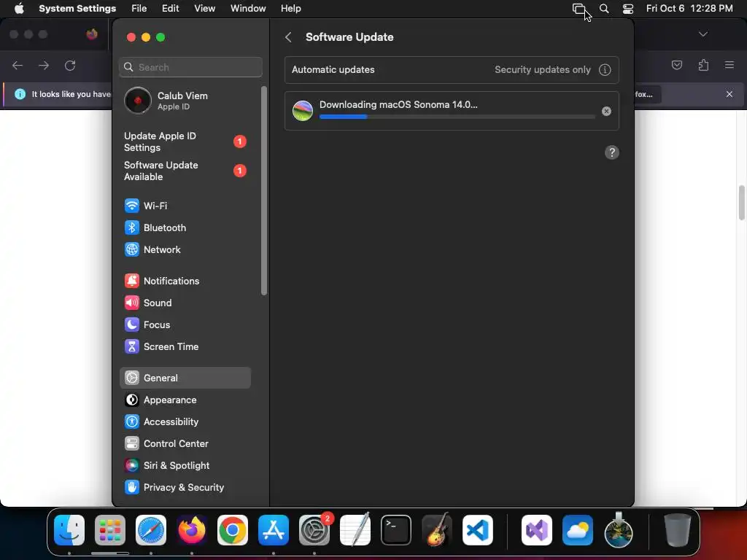The image size is (747, 560).
Task: Open the Software Update help button
Action: coord(612,152)
